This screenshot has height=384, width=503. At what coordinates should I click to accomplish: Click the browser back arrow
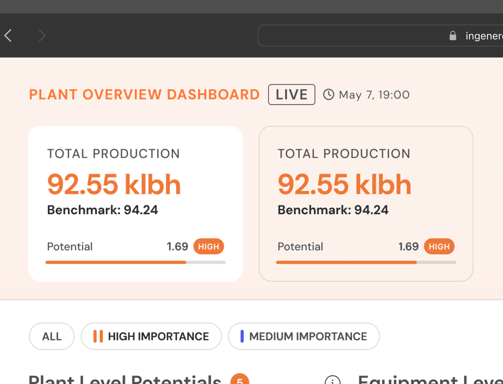[x=8, y=35]
